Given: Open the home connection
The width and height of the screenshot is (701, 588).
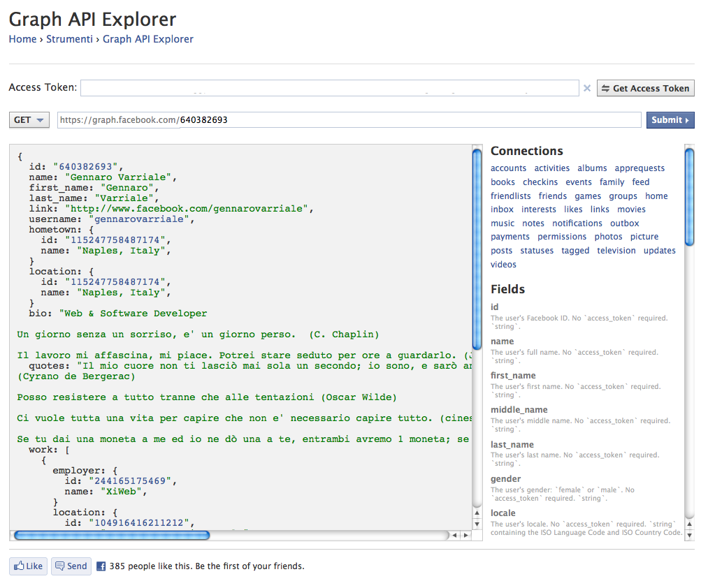Looking at the screenshot, I should click(656, 196).
